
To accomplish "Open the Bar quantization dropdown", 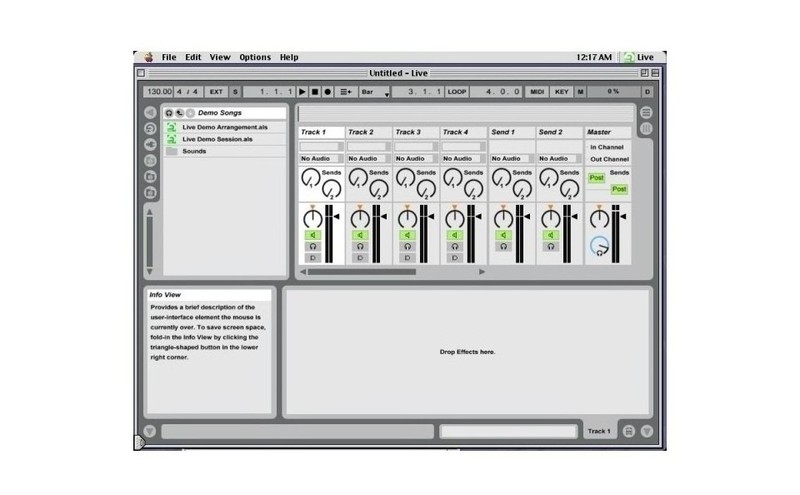I will [375, 92].
